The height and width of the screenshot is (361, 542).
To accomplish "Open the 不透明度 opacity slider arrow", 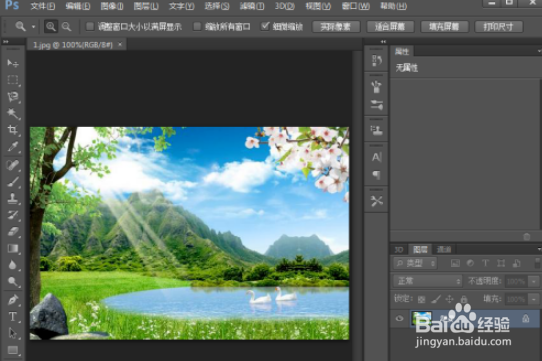I will point(534,281).
